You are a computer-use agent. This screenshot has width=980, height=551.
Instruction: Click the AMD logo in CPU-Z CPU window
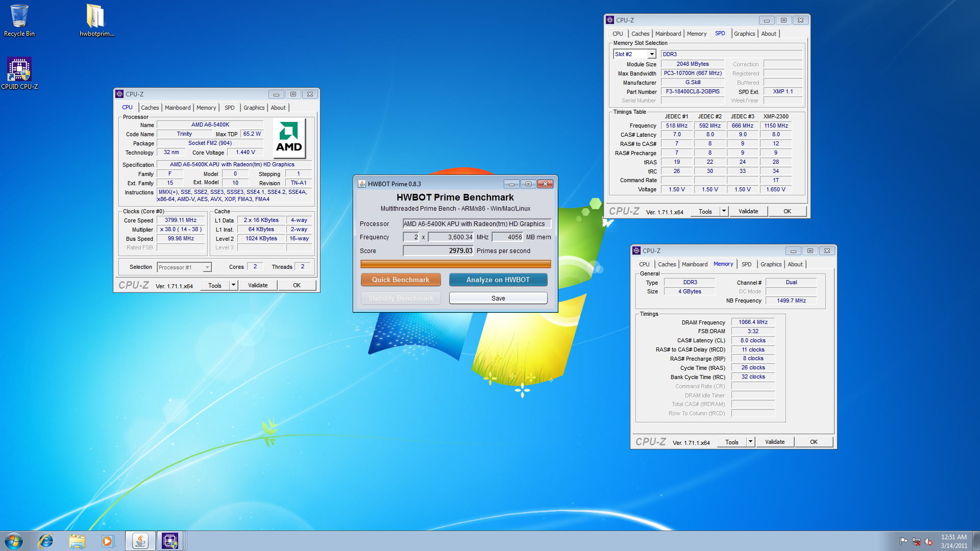point(289,138)
